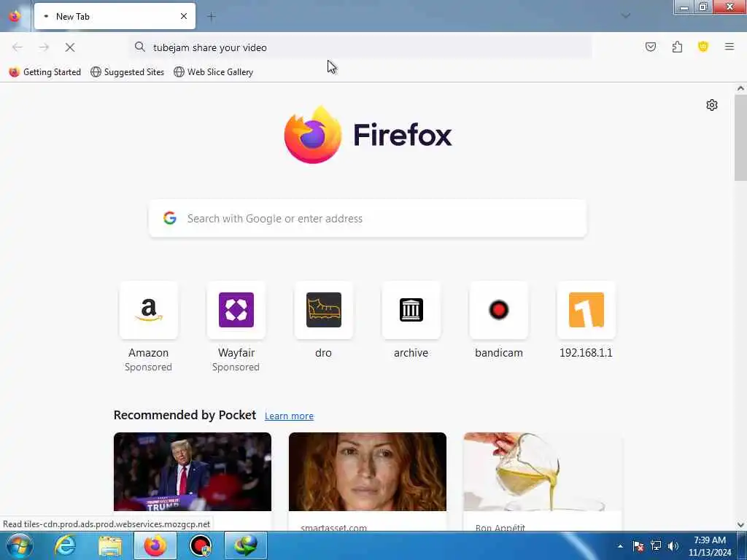Viewport: 747px width, 560px height.
Task: Stop loading the page with the X button
Action: click(69, 47)
